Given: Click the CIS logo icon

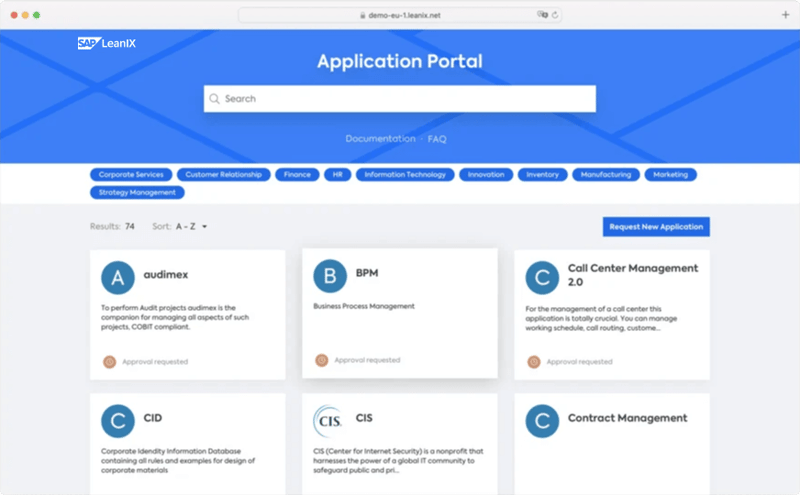Looking at the screenshot, I should pyautogui.click(x=330, y=420).
